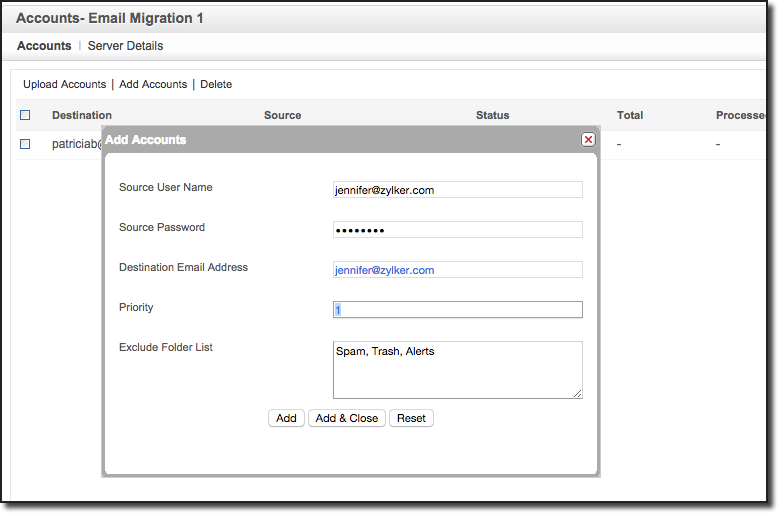Screen dimensions: 778x513
Task: Click the Add button in dialog
Action: click(286, 418)
